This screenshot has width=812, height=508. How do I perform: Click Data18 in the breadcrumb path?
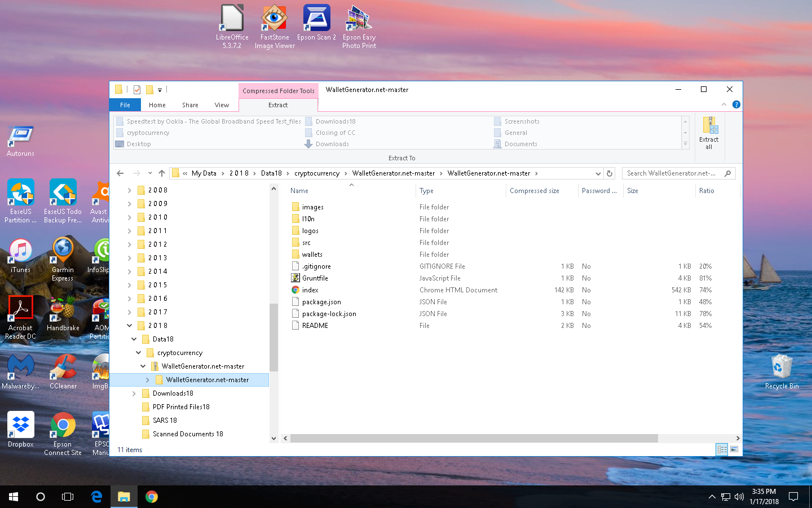(271, 173)
